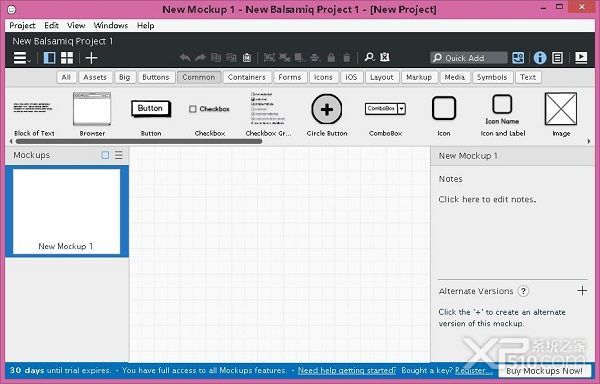Viewport: 600px width, 384px height.
Task: Toggle the blue info inspector icon
Action: point(540,58)
